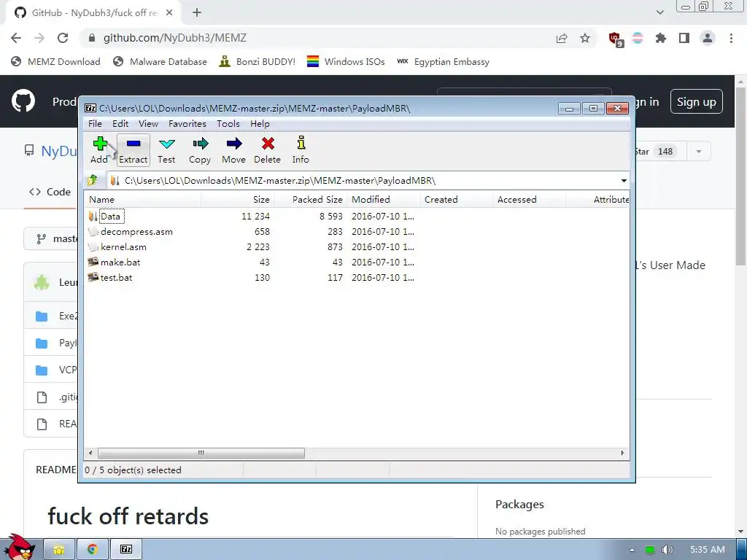This screenshot has height=560, width=747.
Task: Close the GitHub browser tab
Action: point(169,13)
